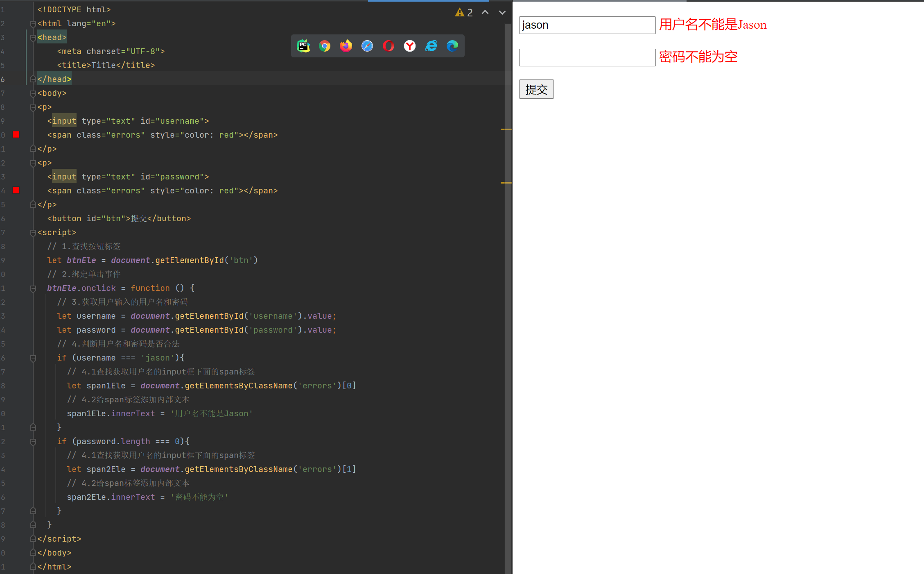Click the let password assignment line
This screenshot has width=924, height=574.
pos(197,330)
